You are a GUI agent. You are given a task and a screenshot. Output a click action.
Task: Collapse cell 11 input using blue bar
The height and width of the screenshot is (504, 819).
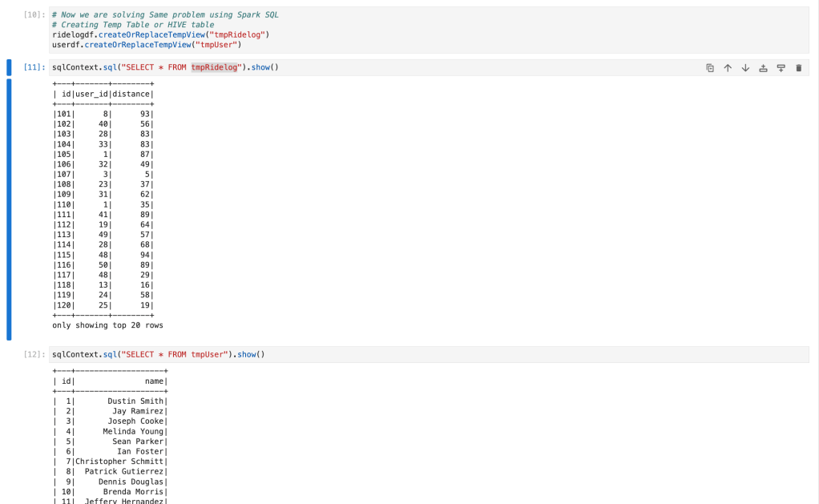9,67
